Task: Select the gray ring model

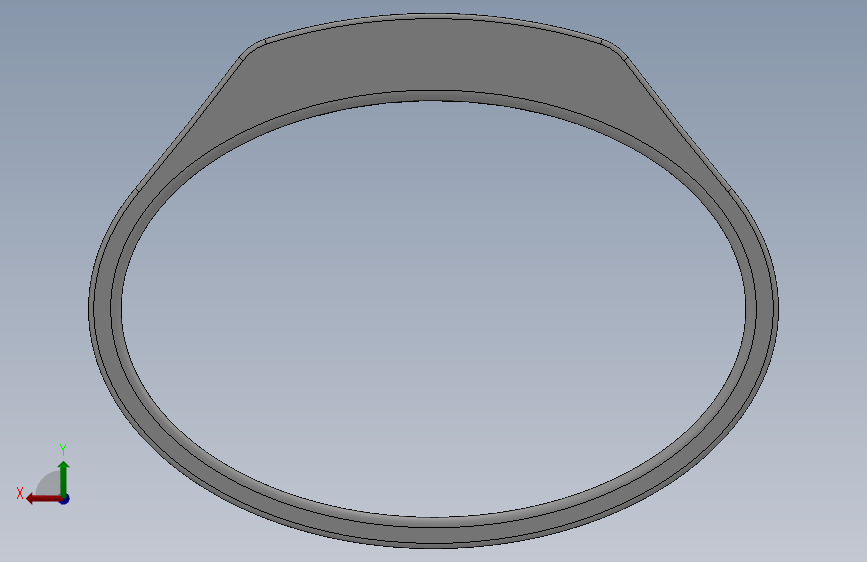Action: click(434, 55)
